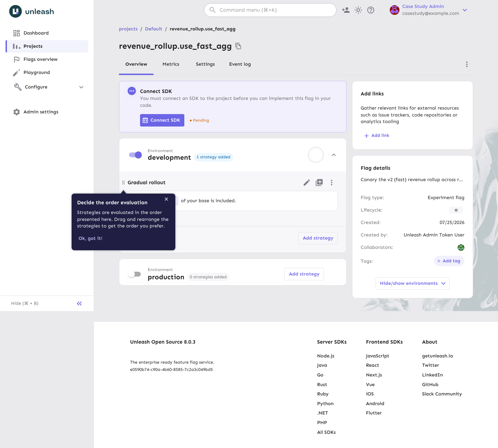Viewport: 498px width, 448px height.
Task: Switch theme with sun icon
Action: pos(358,10)
